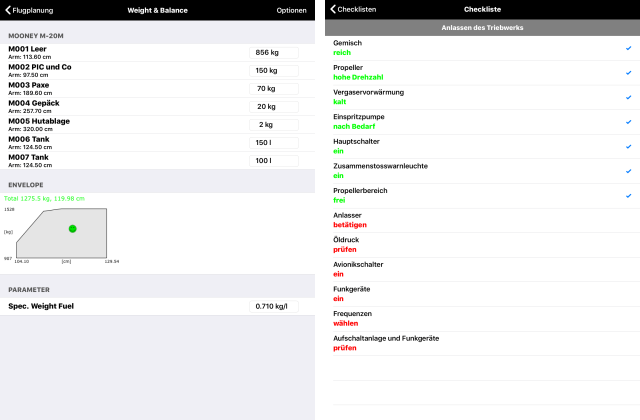The image size is (640, 420).
Task: Edit the M001 Leer weight field
Action: point(273,52)
